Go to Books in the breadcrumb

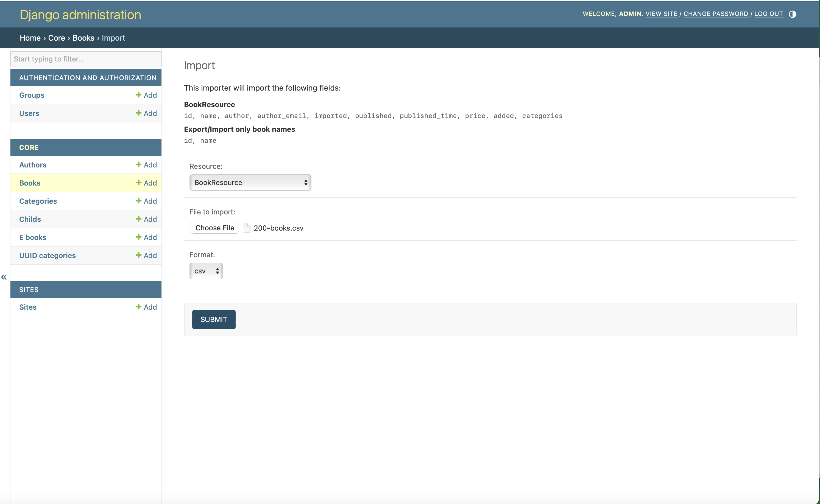[x=83, y=38]
